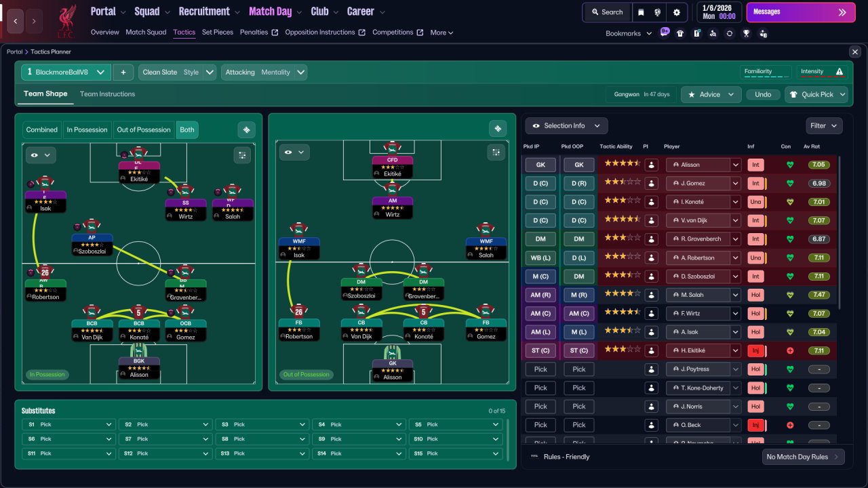Open the Selection Info view selector
This screenshot has height=488, width=868.
coord(566,125)
